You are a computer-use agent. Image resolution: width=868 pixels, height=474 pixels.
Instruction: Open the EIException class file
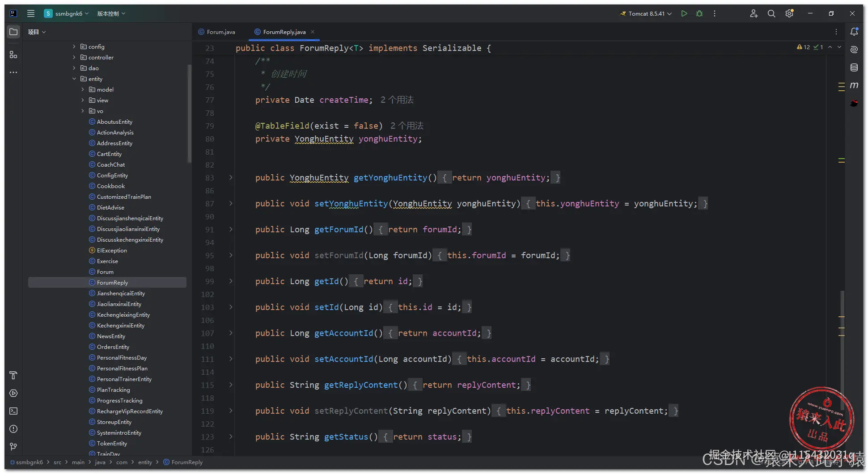pos(112,250)
